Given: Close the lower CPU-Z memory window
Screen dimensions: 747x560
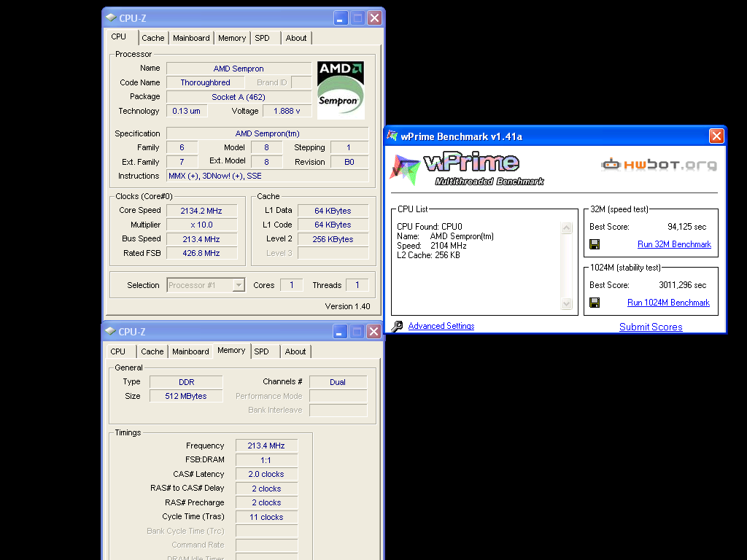Looking at the screenshot, I should pyautogui.click(x=374, y=332).
